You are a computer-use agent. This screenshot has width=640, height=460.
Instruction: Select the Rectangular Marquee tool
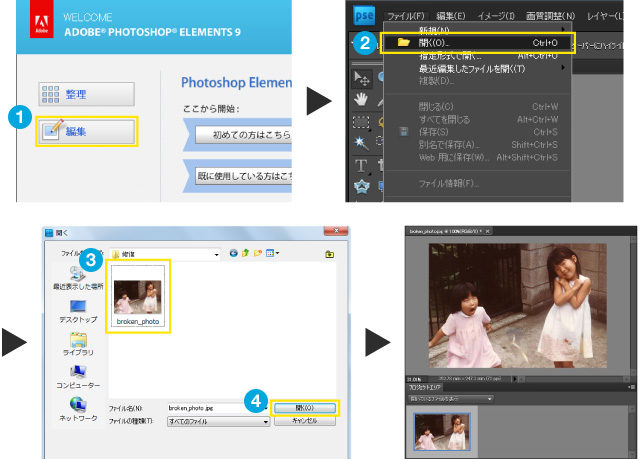[361, 122]
